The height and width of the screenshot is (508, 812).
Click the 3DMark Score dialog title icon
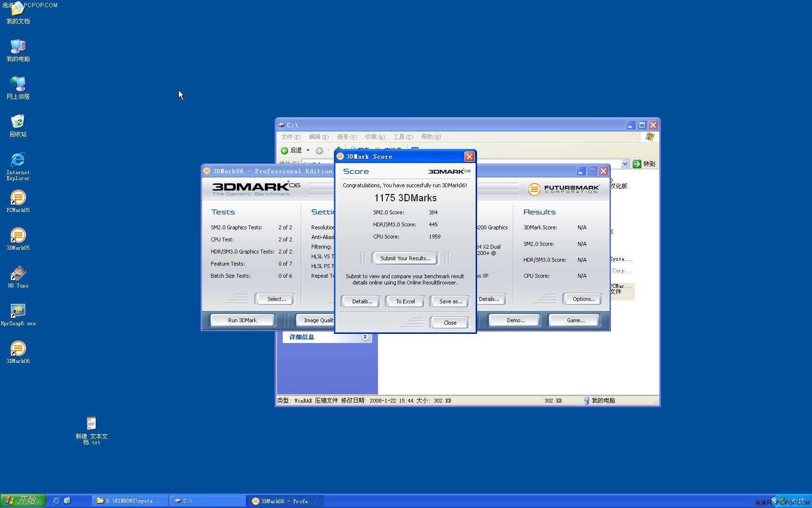point(340,156)
